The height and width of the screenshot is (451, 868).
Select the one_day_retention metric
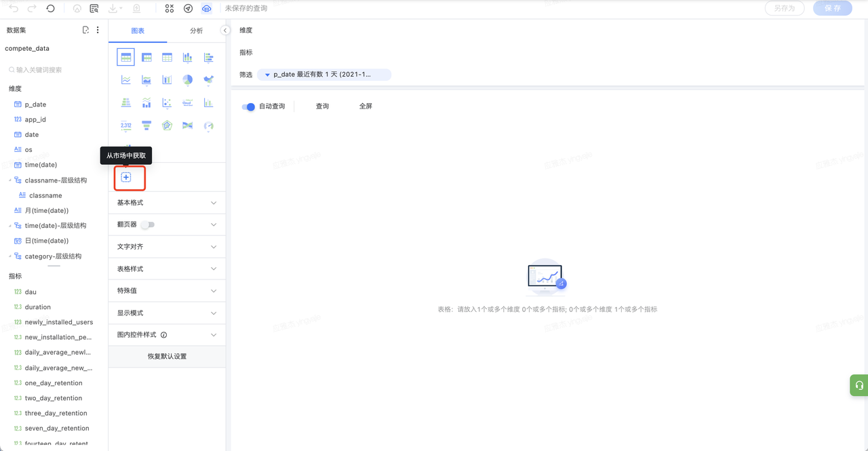(54, 383)
